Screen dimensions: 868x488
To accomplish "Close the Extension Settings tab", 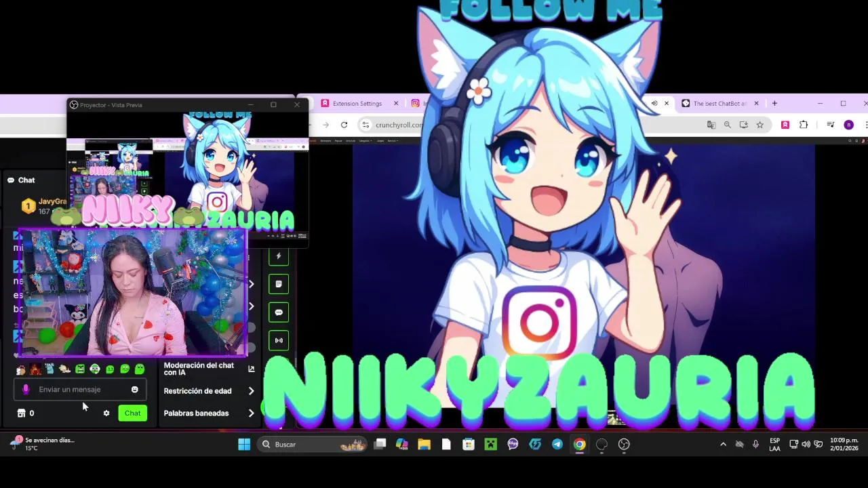I will tap(396, 104).
